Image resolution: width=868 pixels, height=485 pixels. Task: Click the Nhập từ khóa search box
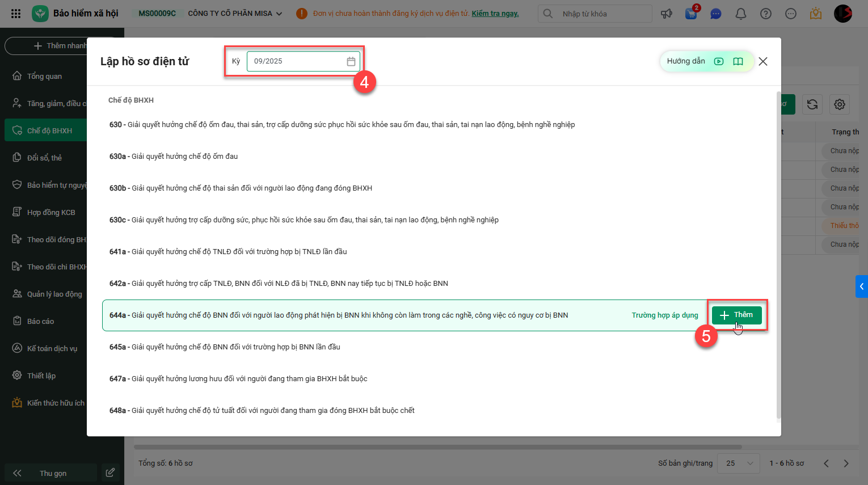click(x=595, y=14)
